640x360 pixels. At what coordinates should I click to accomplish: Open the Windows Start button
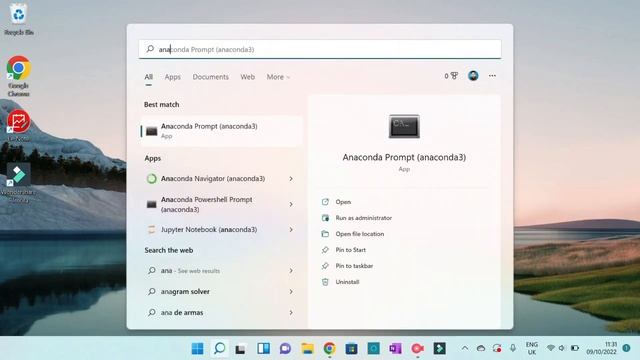(x=198, y=349)
